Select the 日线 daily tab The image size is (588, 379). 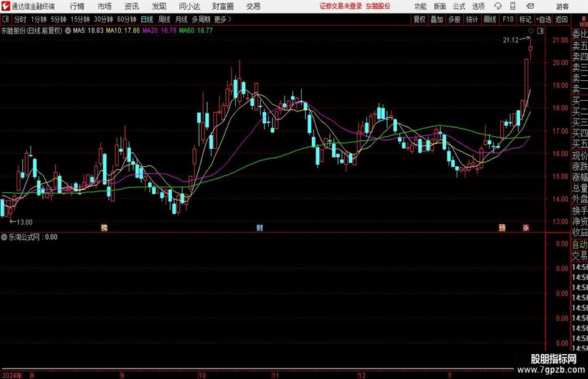pos(147,19)
